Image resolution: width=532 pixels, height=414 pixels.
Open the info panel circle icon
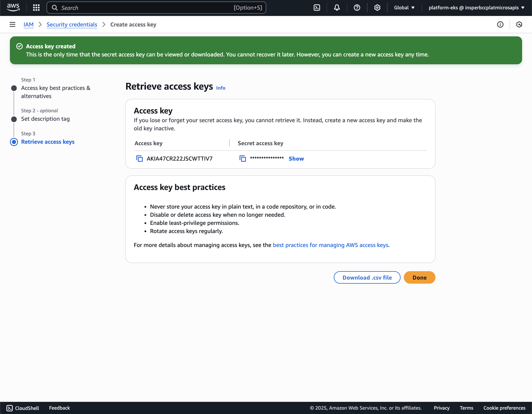500,24
